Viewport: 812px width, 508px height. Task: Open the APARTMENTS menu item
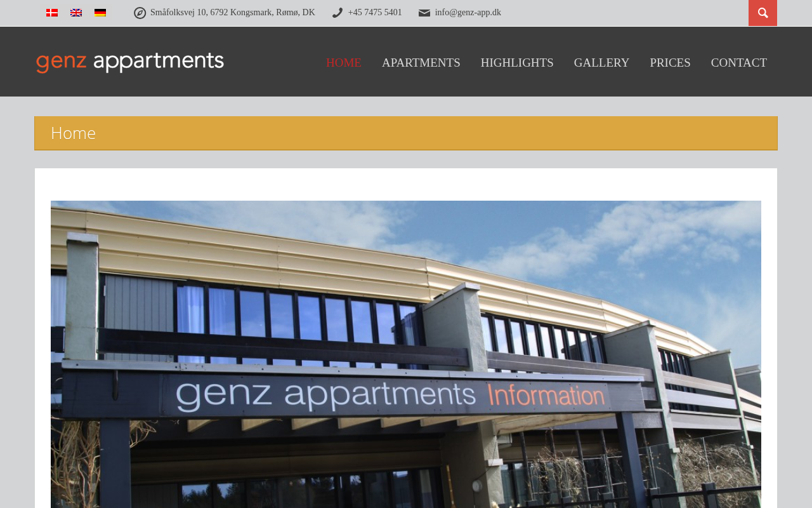pos(421,63)
